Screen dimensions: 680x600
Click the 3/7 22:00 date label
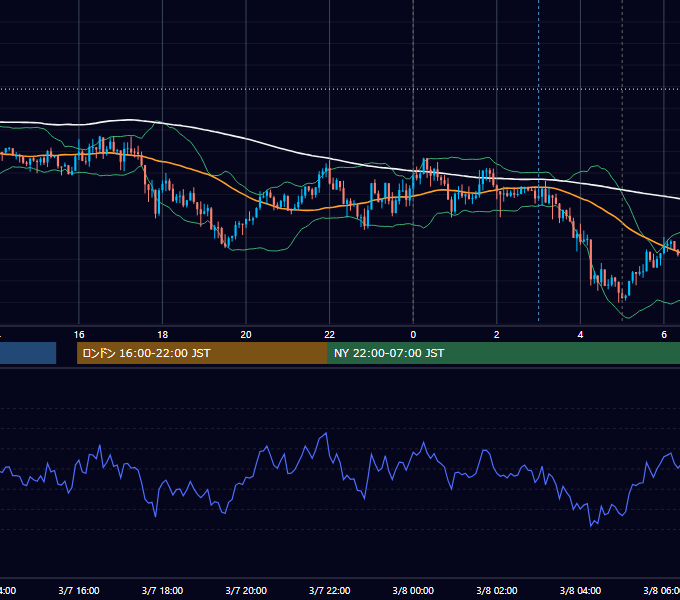tap(330, 590)
